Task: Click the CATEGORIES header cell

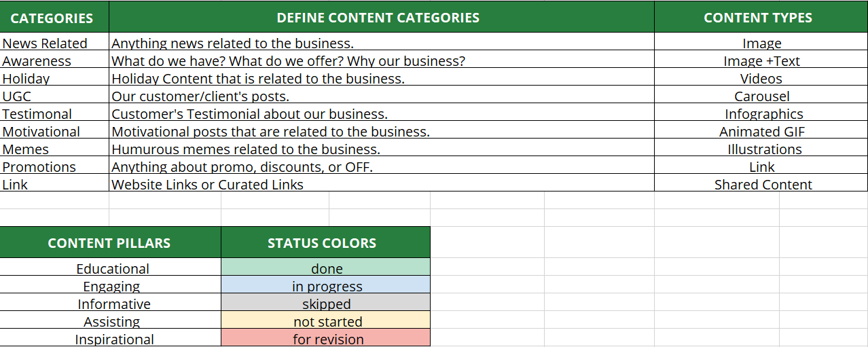Action: (52, 18)
